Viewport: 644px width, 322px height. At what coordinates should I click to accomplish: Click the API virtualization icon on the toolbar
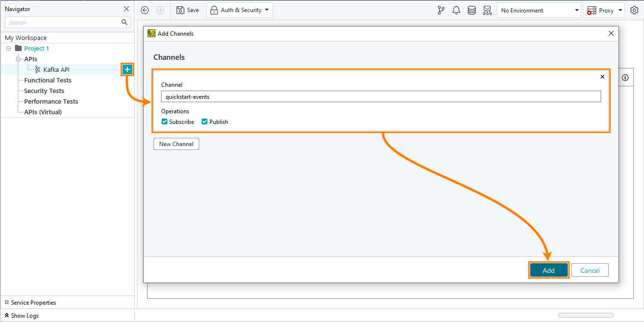[487, 10]
